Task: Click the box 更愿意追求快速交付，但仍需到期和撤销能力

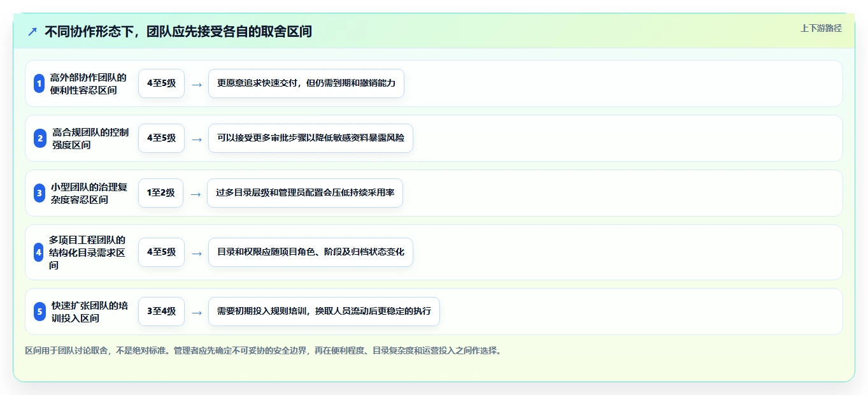Action: click(306, 83)
